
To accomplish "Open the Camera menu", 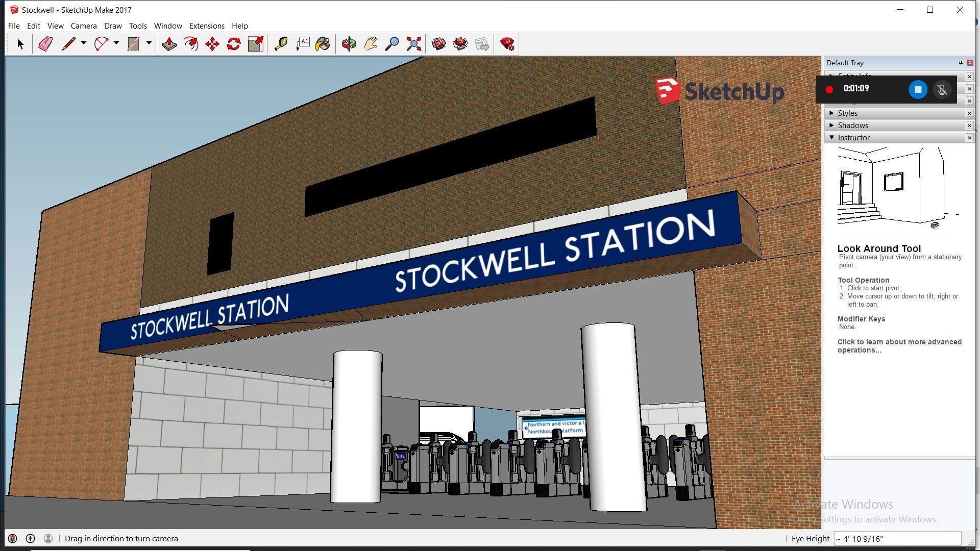I will point(83,26).
